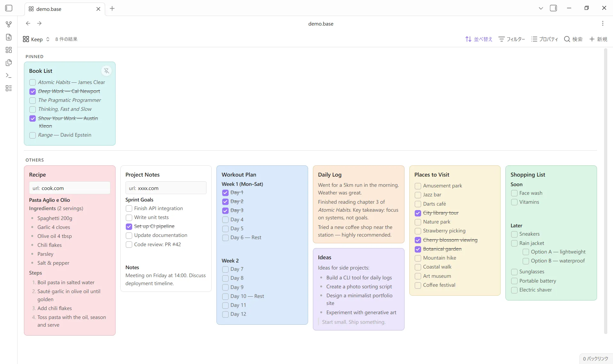
Task: Check Day 4 in Workout Plan
Action: (225, 220)
